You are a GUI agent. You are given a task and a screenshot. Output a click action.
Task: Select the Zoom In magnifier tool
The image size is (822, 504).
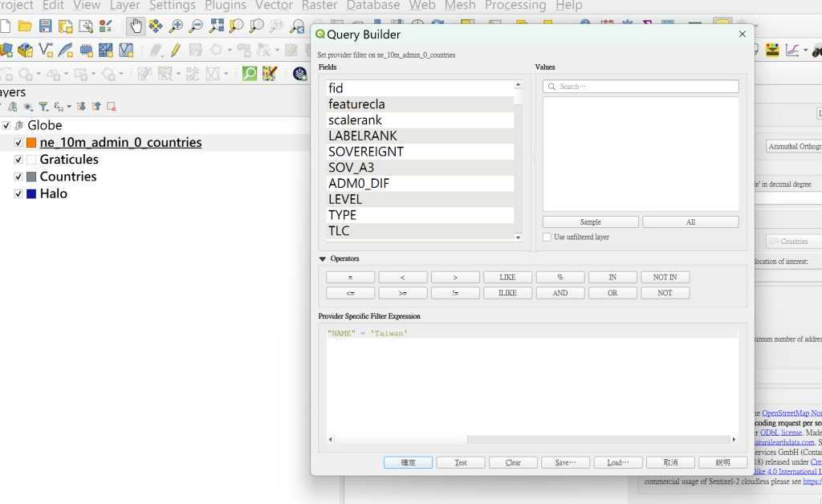tap(176, 26)
